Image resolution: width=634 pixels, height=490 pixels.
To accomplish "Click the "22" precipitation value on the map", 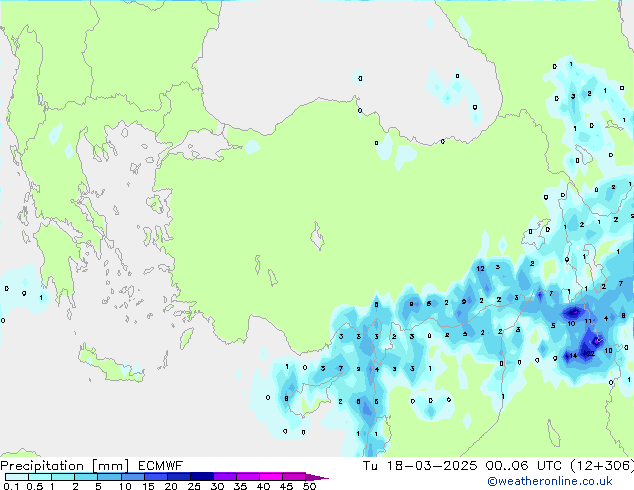I will point(590,354).
